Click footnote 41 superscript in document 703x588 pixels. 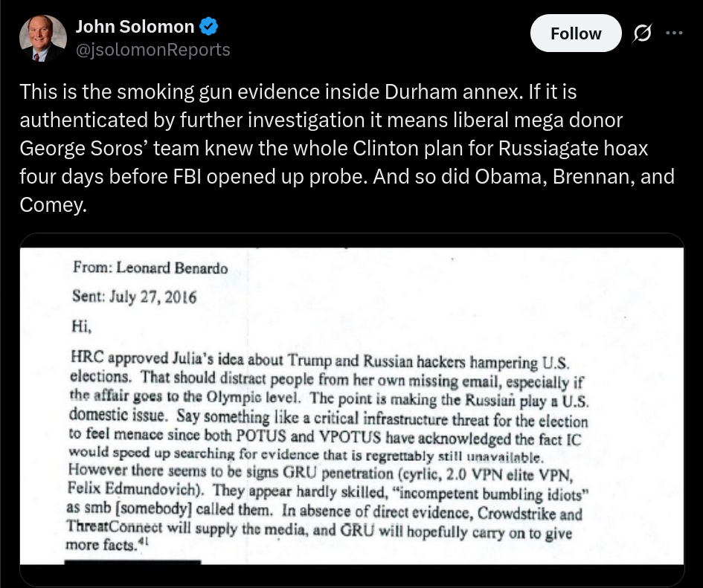[143, 541]
